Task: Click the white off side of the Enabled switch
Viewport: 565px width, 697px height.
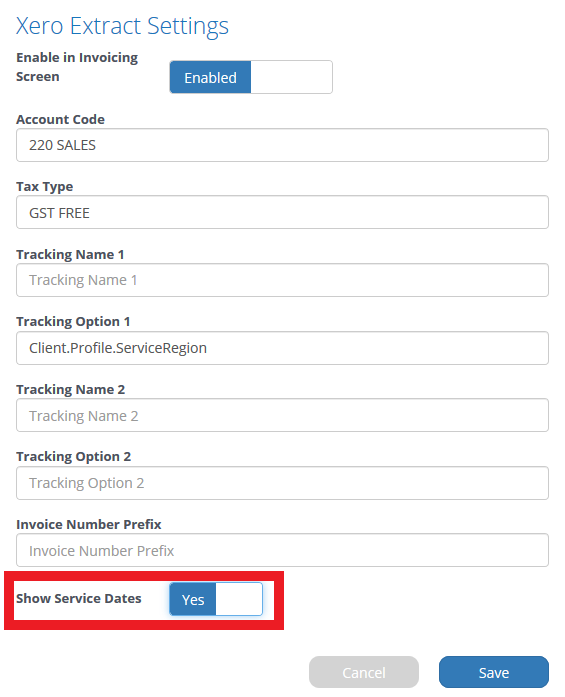Action: pos(291,77)
